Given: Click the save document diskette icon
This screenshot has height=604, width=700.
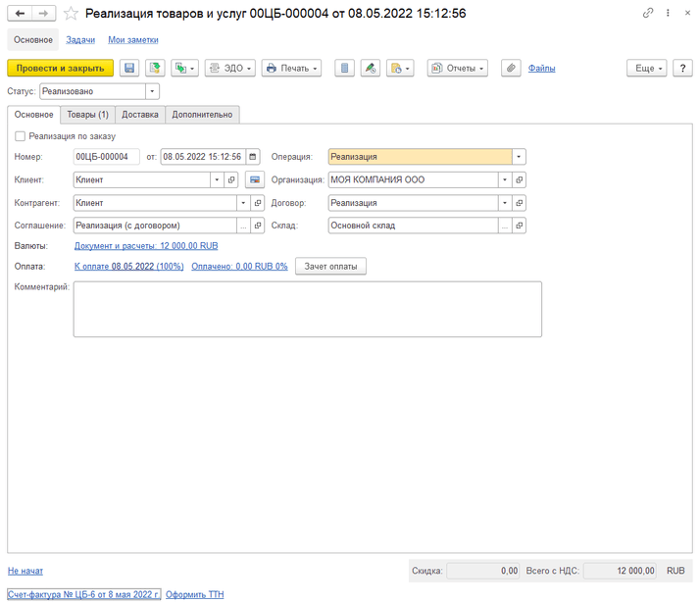Looking at the screenshot, I should point(129,68).
